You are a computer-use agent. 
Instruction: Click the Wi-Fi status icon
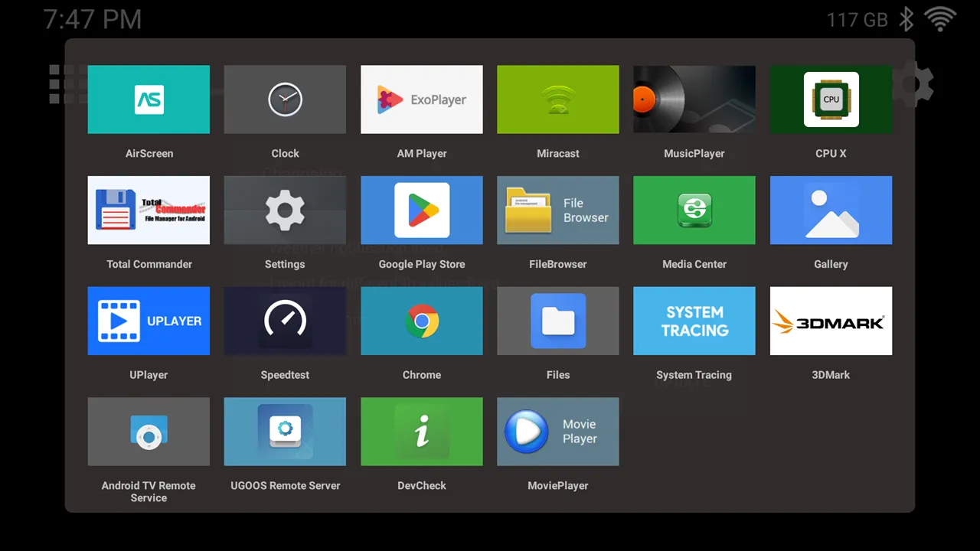point(941,19)
